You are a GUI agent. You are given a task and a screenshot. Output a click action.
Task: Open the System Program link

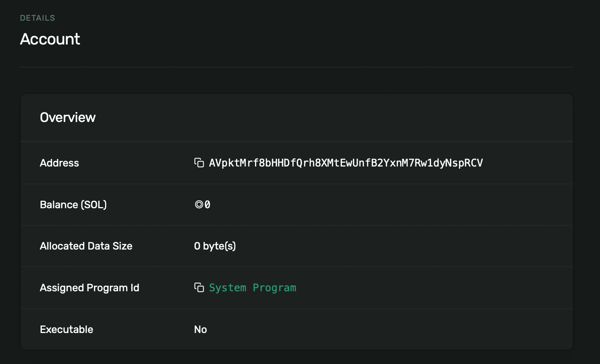[x=253, y=287]
